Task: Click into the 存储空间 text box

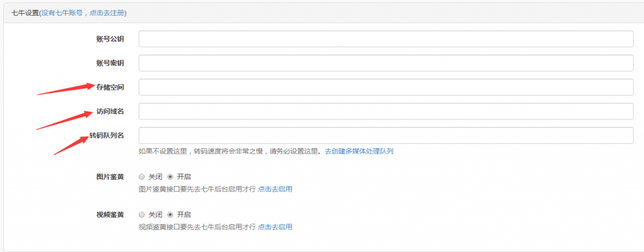Action: [x=386, y=87]
